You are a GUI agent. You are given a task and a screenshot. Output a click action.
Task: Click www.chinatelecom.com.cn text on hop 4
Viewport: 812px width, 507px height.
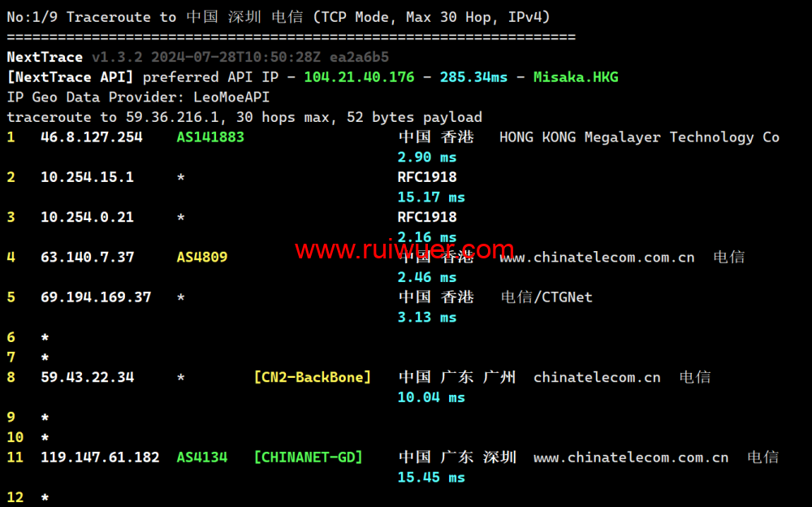597,258
